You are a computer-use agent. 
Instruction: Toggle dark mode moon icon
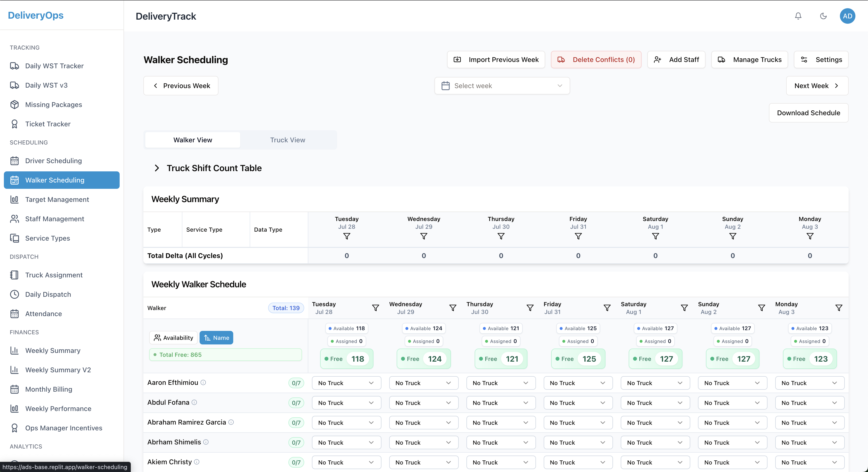[823, 16]
